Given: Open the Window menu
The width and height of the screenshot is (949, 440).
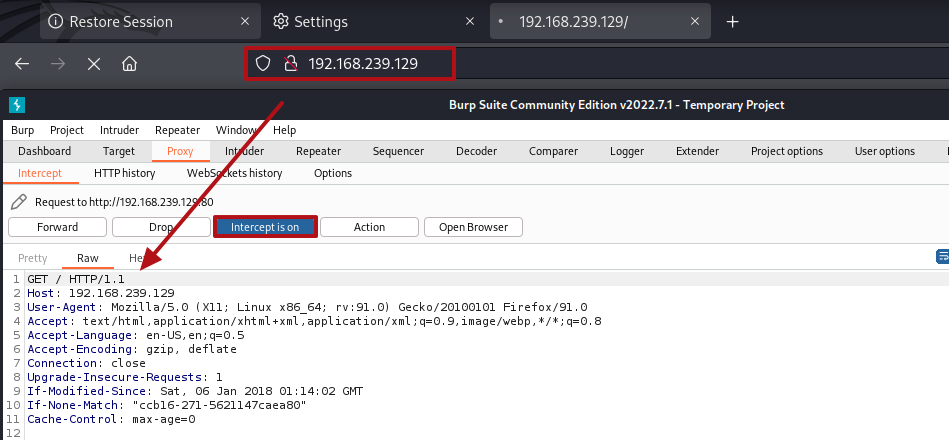Looking at the screenshot, I should pyautogui.click(x=237, y=130).
